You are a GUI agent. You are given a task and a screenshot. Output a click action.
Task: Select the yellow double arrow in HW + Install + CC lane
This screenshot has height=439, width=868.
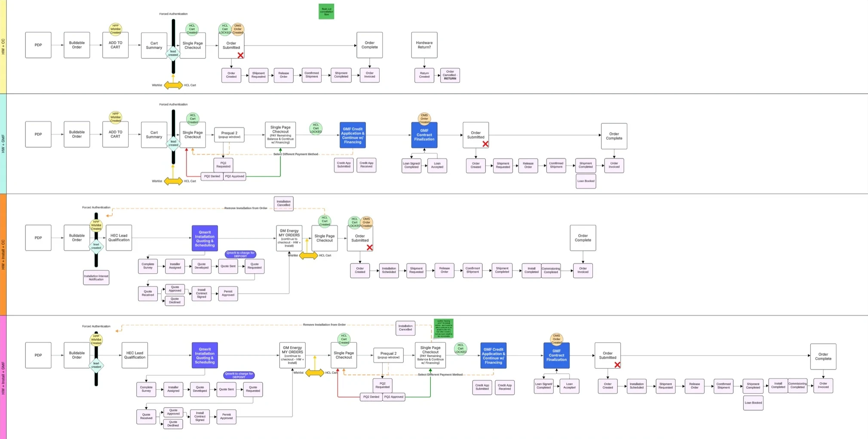(308, 256)
